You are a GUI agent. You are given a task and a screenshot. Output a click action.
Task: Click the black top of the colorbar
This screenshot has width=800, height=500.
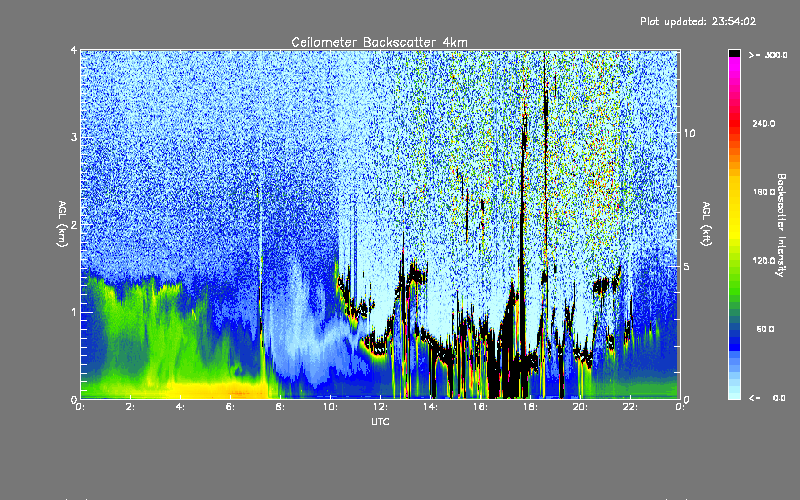pyautogui.click(x=734, y=53)
